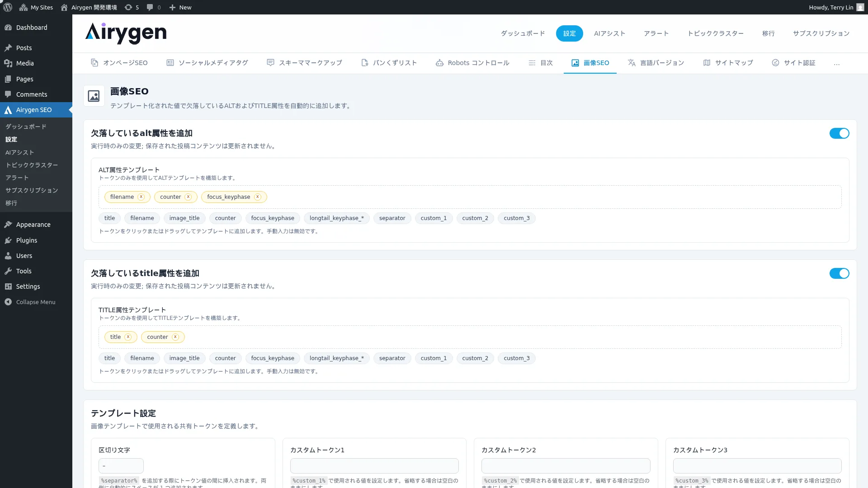Viewport: 868px width, 488px height.
Task: Click the New plus icon in admin bar
Action: 180,7
